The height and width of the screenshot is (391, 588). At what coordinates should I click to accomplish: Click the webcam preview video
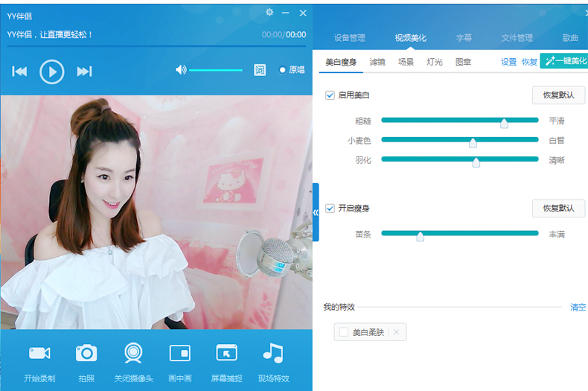coord(156,212)
